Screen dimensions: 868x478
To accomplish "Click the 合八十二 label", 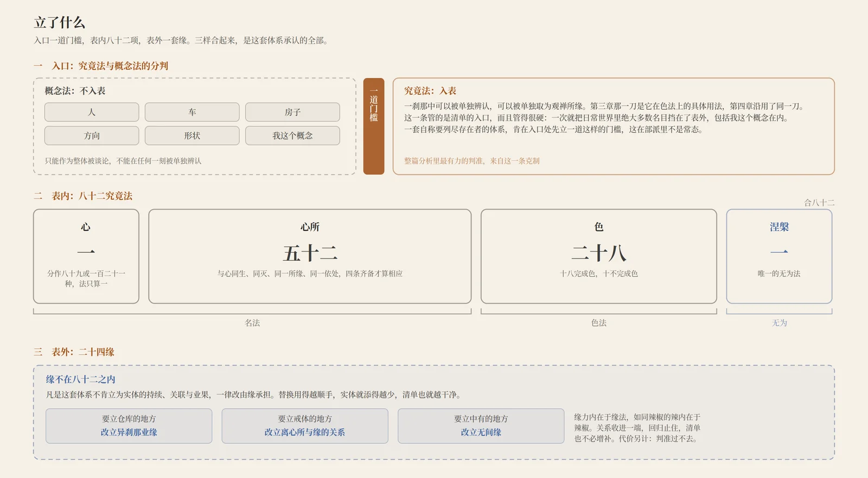I will [819, 203].
